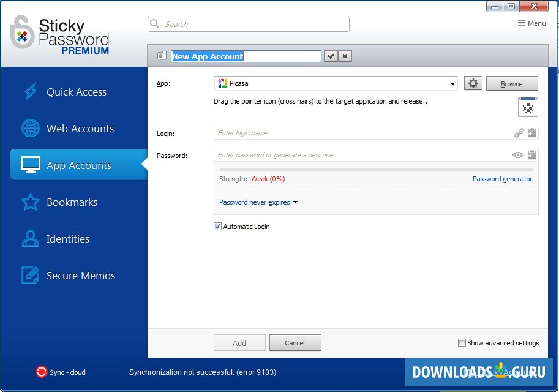Open the Web Accounts section
Viewport: 559px width, 392px height.
[x=79, y=129]
